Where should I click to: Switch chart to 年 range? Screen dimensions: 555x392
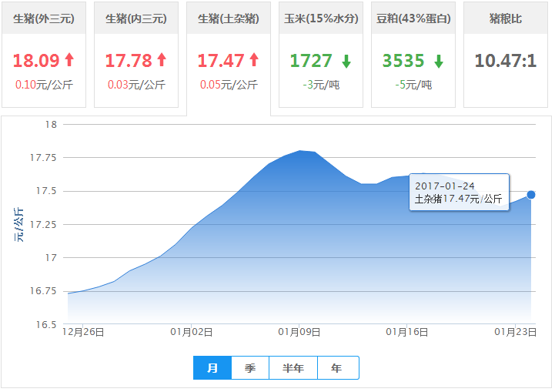[x=338, y=368]
